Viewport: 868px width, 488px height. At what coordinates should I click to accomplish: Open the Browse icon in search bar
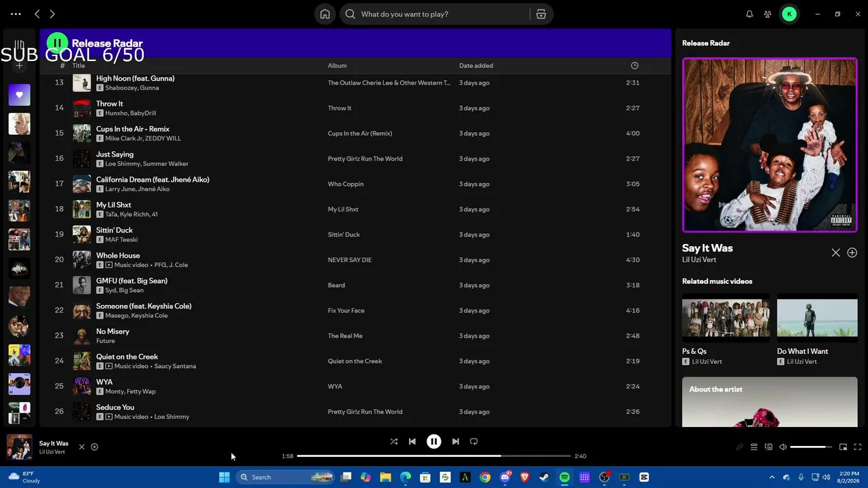pos(541,14)
